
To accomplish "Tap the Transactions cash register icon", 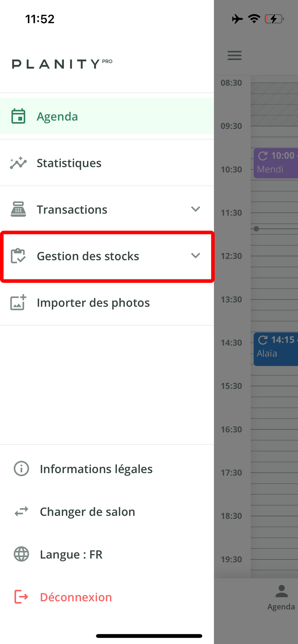I will tap(18, 209).
